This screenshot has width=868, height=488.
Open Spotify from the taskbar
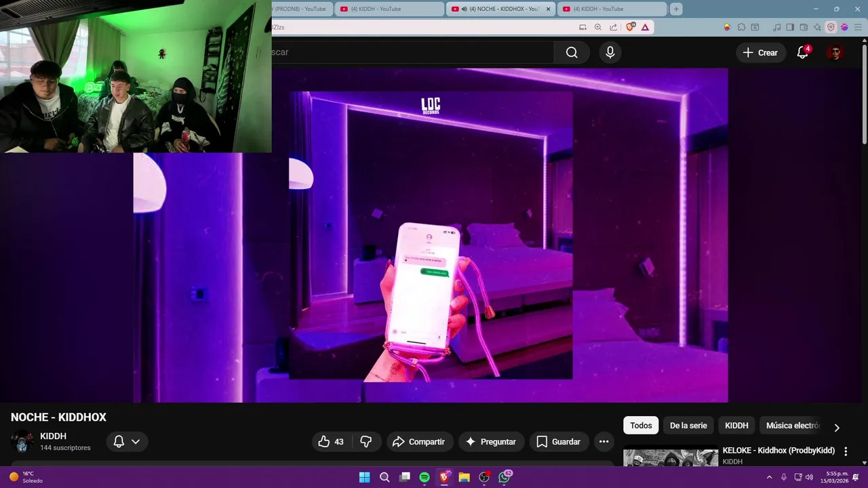click(x=425, y=477)
